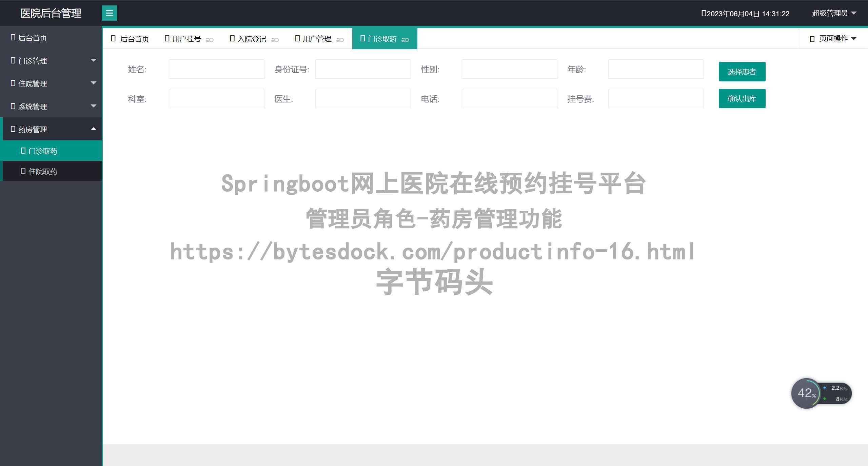Image resolution: width=868 pixels, height=466 pixels.
Task: Open the 页面操作 dropdown
Action: point(834,39)
